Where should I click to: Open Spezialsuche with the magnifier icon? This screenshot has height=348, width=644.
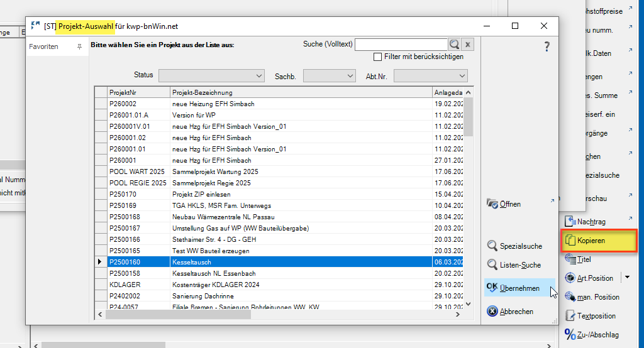[x=492, y=246]
